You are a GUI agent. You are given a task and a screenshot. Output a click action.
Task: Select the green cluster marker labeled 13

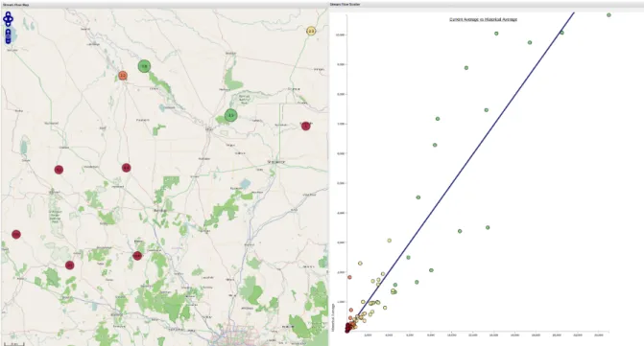230,115
